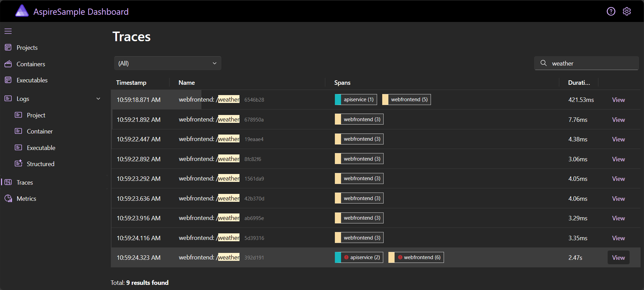This screenshot has width=644, height=290.
Task: Click the webfrontend (5) span badge
Action: coord(406,100)
